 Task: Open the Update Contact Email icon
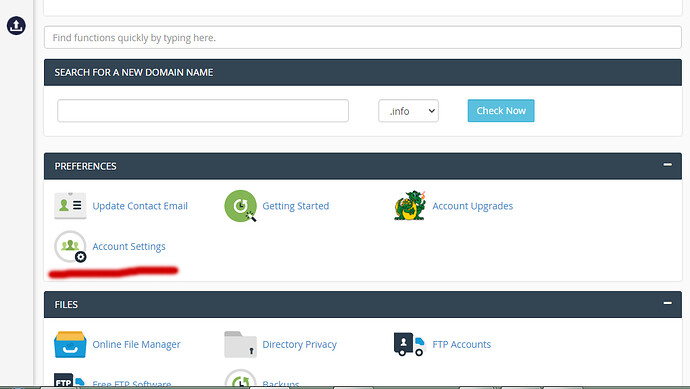[x=70, y=206]
